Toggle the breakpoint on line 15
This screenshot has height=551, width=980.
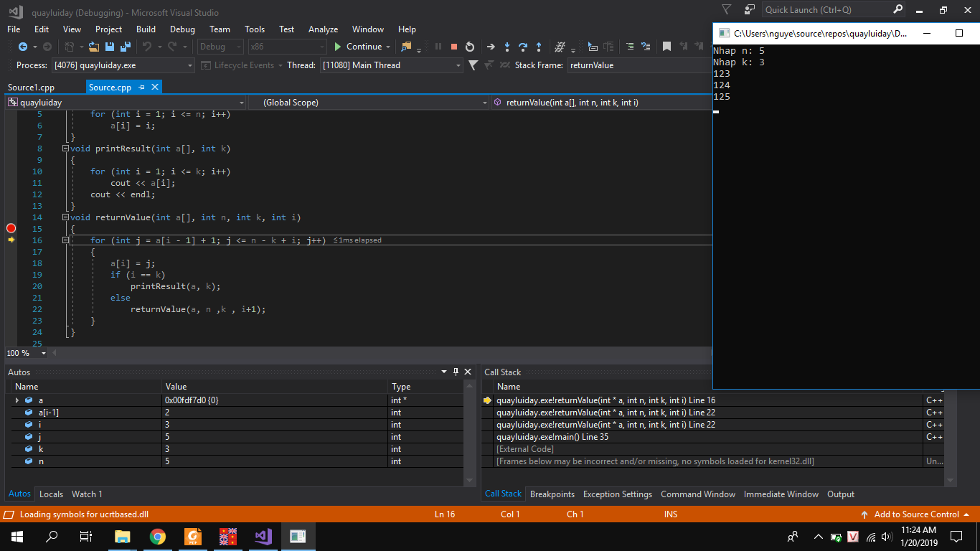point(11,228)
